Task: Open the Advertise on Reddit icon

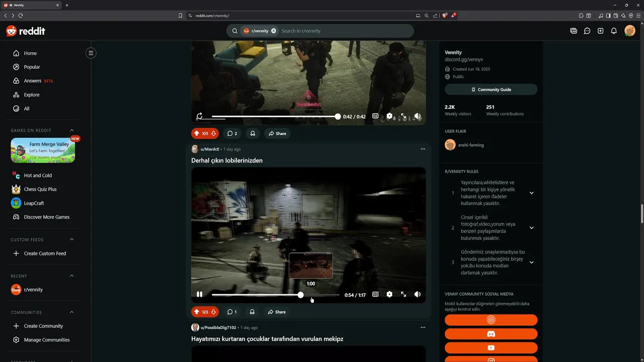Action: [x=574, y=31]
